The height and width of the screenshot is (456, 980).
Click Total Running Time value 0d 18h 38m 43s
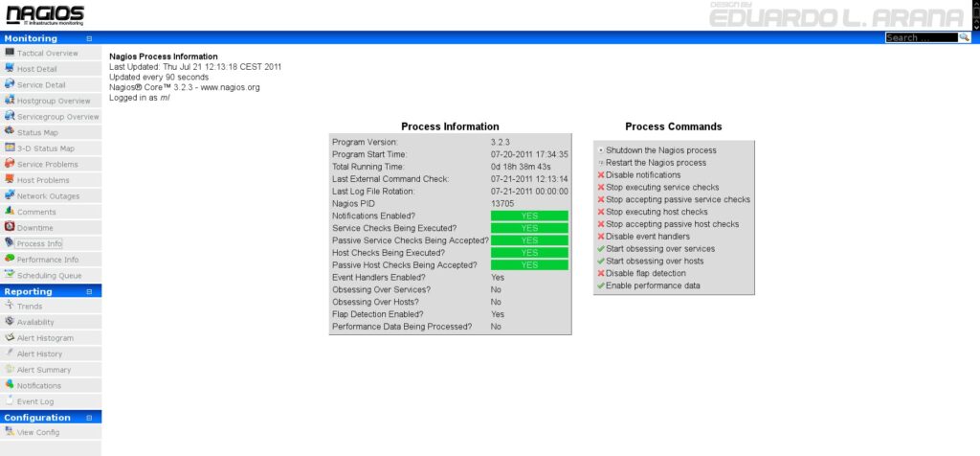click(x=521, y=167)
